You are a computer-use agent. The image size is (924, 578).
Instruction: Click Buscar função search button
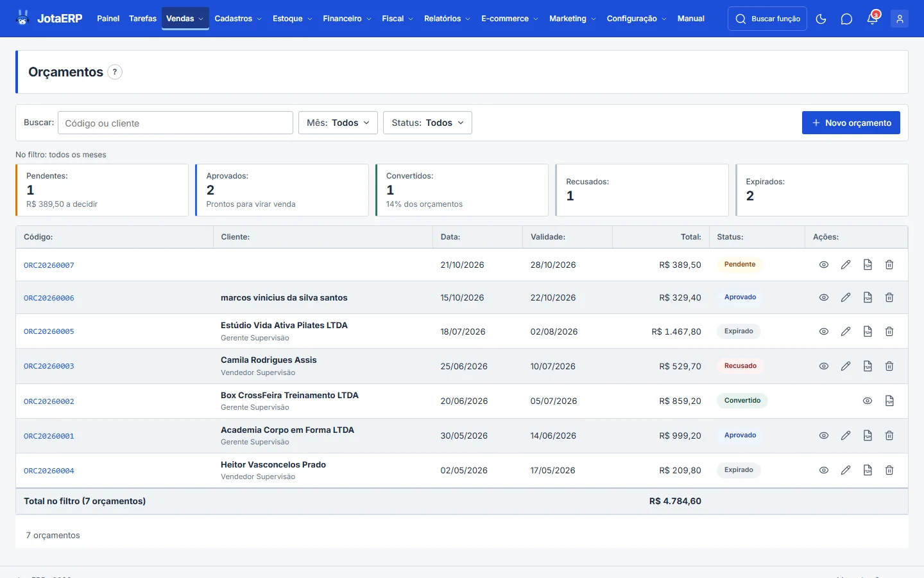767,19
